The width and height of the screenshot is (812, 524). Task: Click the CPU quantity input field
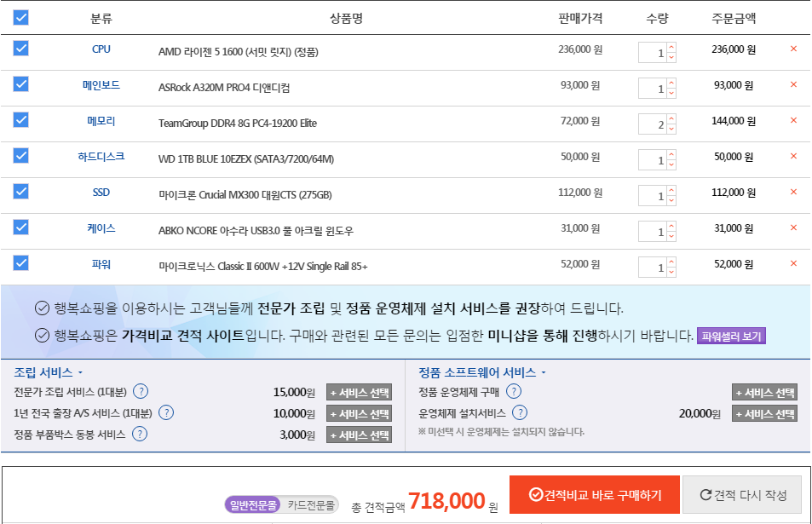pyautogui.click(x=653, y=53)
